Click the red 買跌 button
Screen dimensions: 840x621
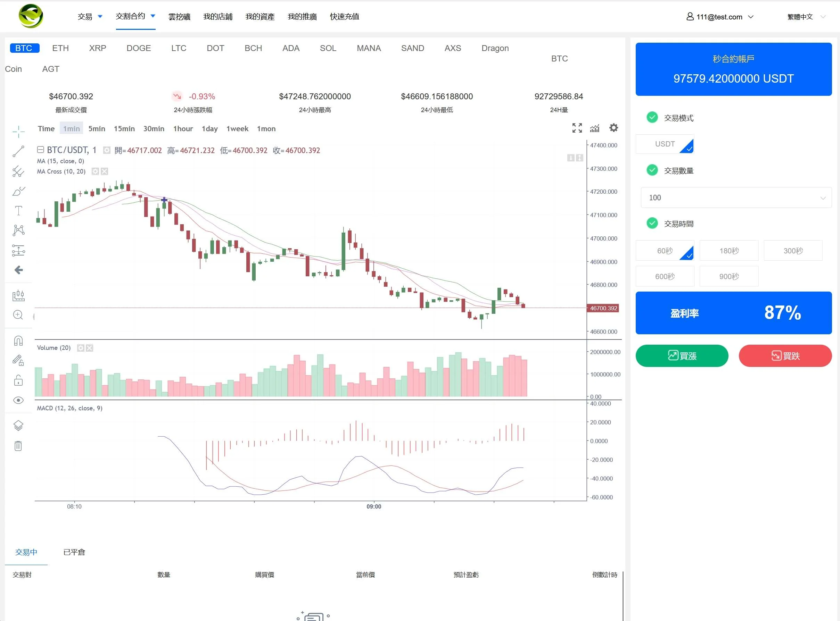pos(785,355)
